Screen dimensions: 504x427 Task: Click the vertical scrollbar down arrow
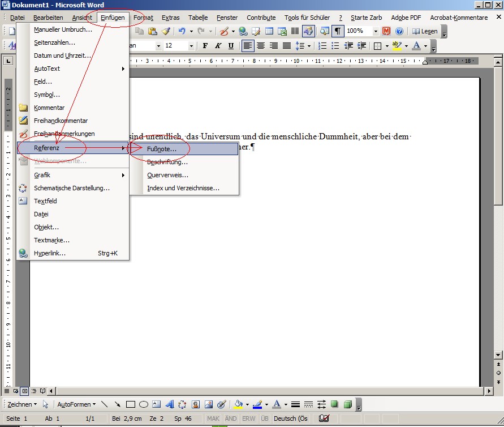click(498, 355)
